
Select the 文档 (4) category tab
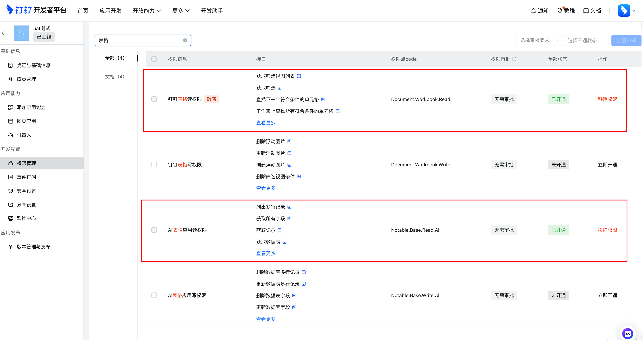click(x=115, y=77)
